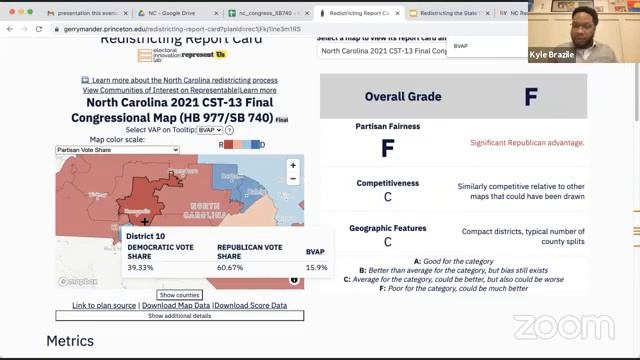The height and width of the screenshot is (360, 640).
Task: Click the macOS green fullscreen window button
Action: (30, 12)
